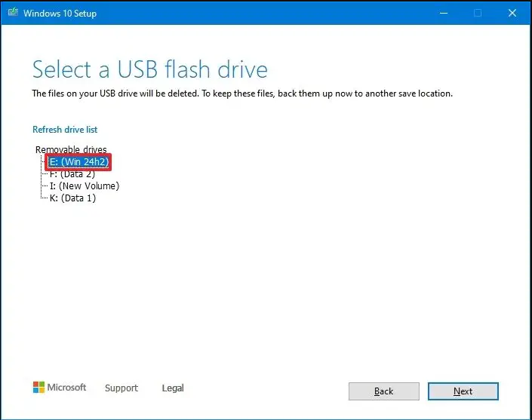The width and height of the screenshot is (532, 420).
Task: Click the 'Select a USB flash drive' heading
Action: (x=150, y=69)
